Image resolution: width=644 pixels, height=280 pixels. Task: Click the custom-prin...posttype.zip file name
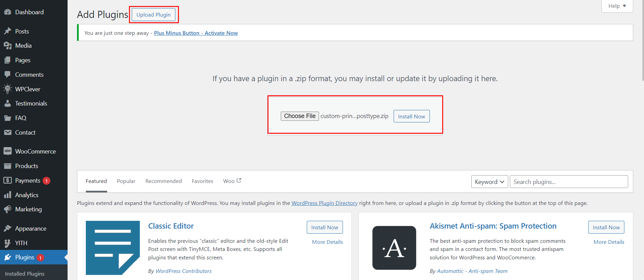click(x=354, y=116)
